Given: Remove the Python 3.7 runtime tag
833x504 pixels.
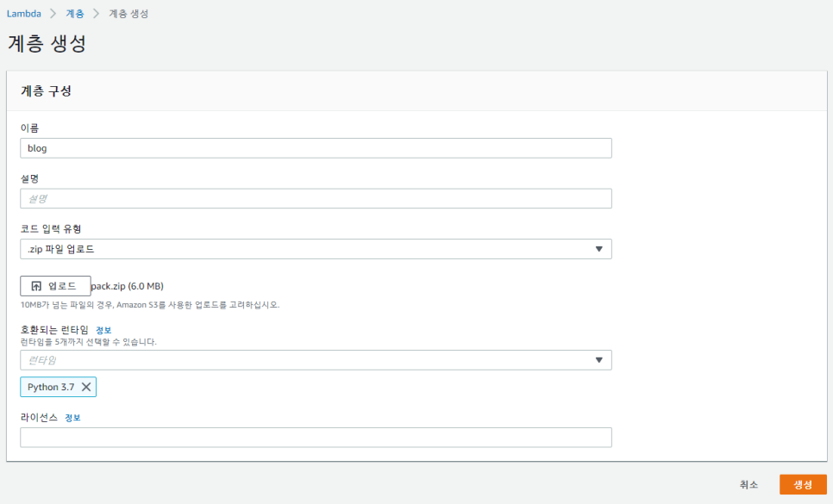Looking at the screenshot, I should [86, 388].
